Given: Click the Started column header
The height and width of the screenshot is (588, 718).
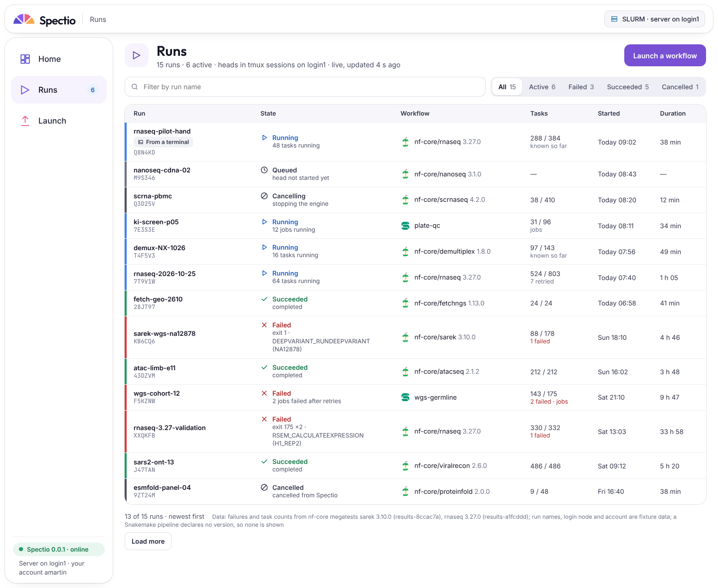Looking at the screenshot, I should point(609,114).
